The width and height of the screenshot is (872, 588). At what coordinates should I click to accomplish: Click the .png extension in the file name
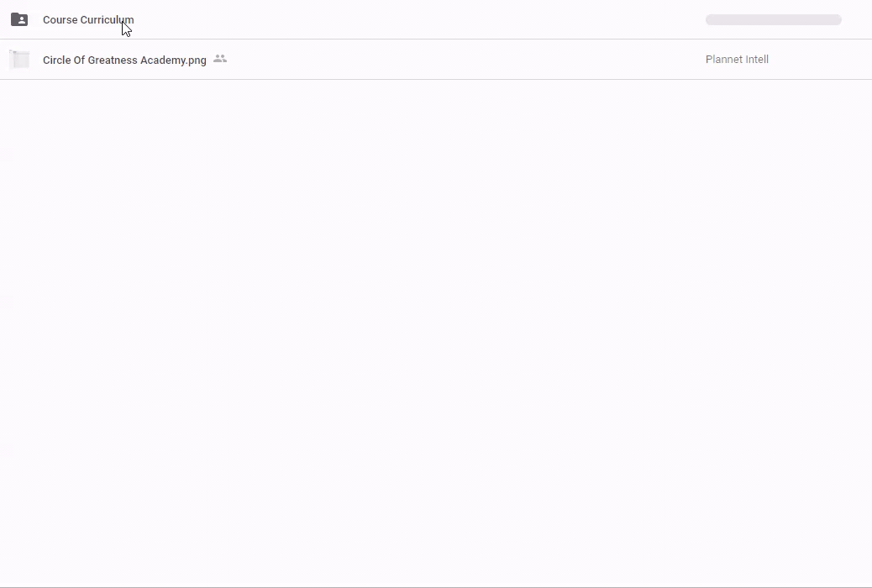pyautogui.click(x=197, y=60)
